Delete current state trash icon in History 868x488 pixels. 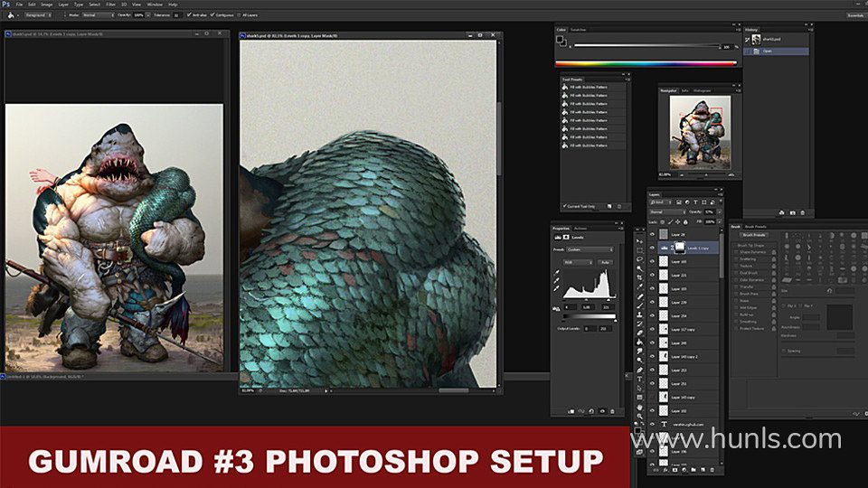point(803,212)
